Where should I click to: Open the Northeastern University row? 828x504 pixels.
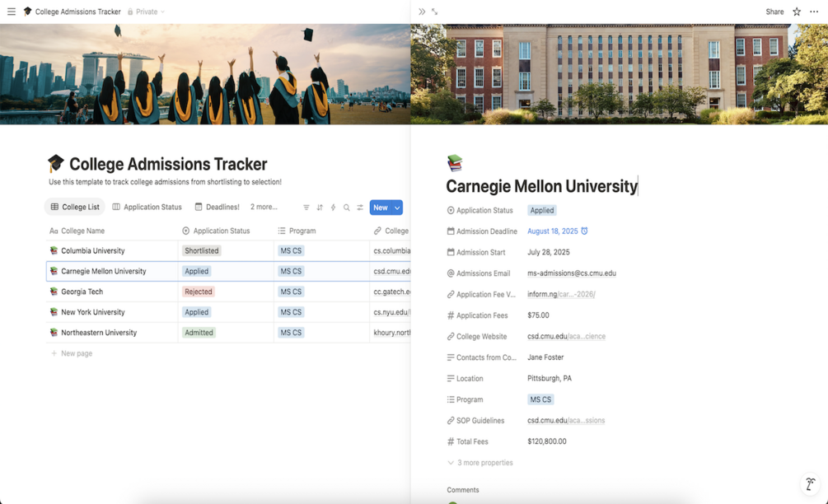point(99,333)
